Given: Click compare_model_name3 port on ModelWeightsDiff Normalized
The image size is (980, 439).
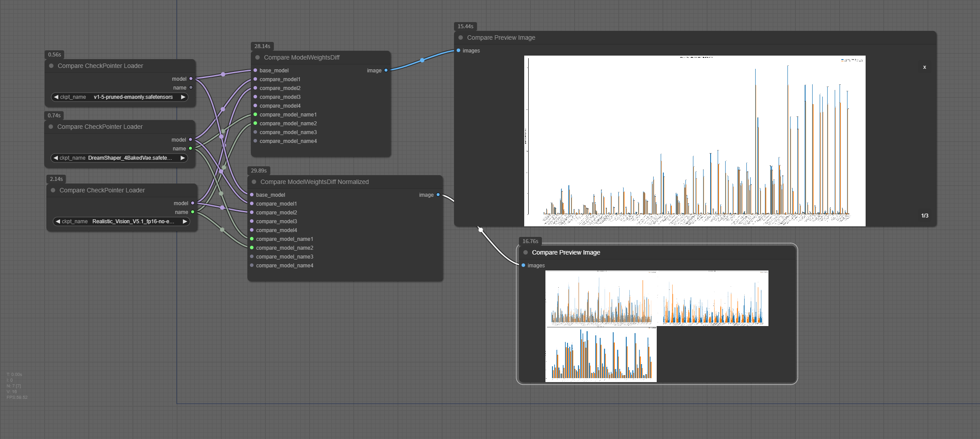Looking at the screenshot, I should pos(252,256).
